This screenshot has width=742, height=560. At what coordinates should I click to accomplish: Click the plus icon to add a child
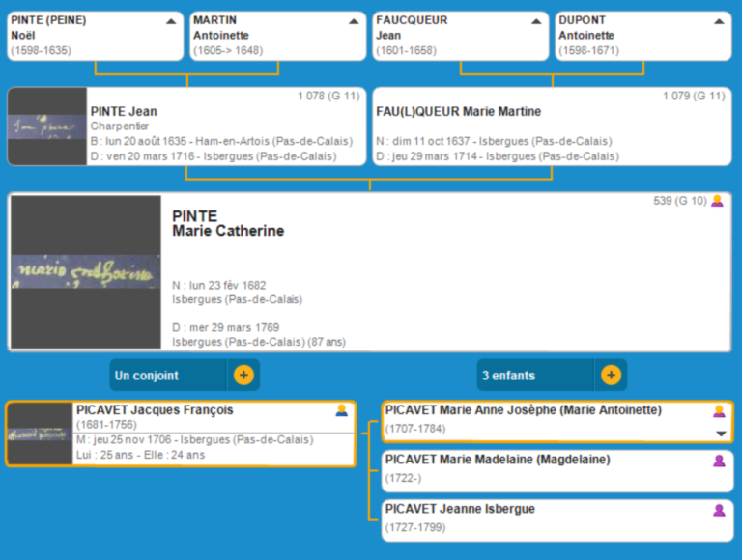(x=611, y=375)
